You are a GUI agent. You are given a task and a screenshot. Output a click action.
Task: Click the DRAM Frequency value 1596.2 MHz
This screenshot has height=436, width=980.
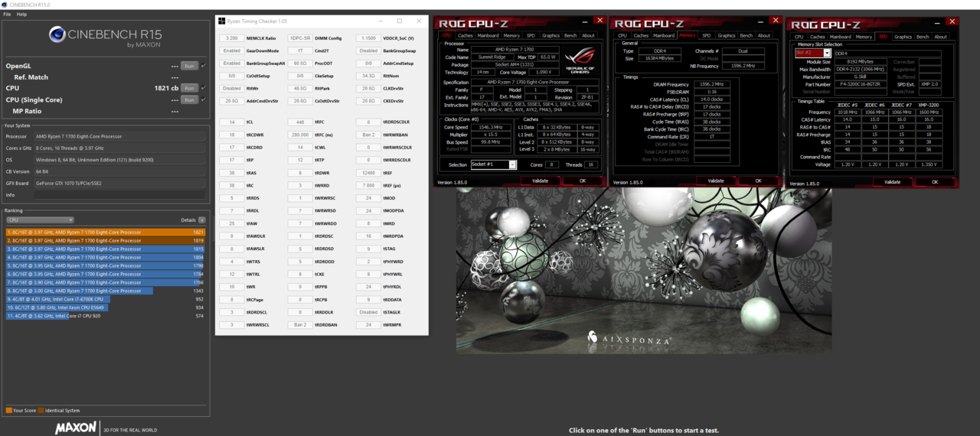click(712, 85)
